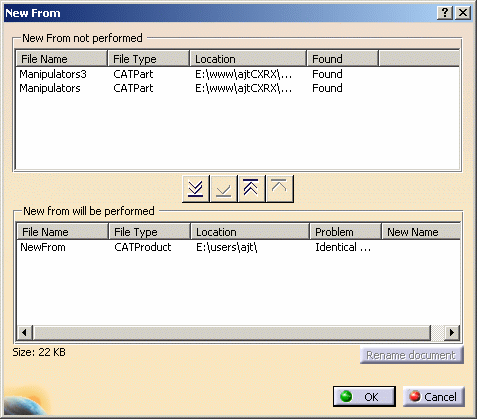Image resolution: width=477 pixels, height=419 pixels.
Task: Click the New Name column header
Action: coord(421,232)
